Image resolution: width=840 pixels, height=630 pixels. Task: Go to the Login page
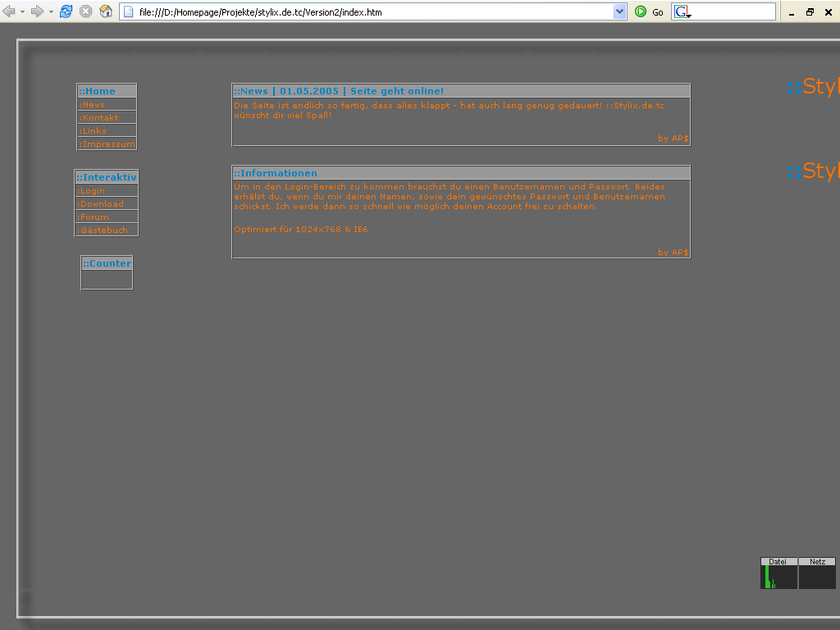(92, 191)
